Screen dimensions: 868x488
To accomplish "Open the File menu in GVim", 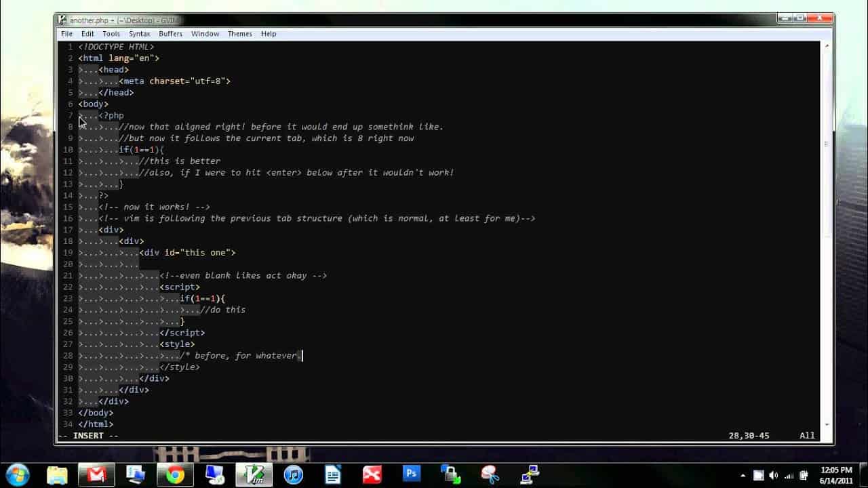I will coord(66,34).
